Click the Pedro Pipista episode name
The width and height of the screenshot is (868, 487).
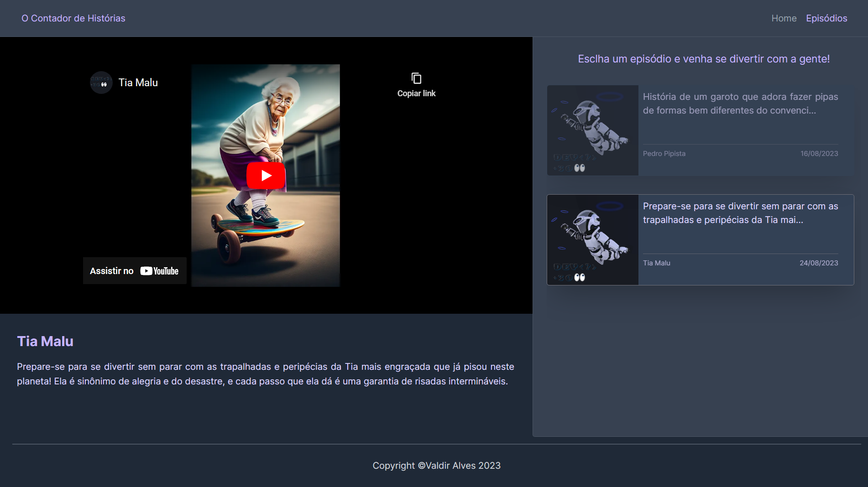[x=664, y=154]
